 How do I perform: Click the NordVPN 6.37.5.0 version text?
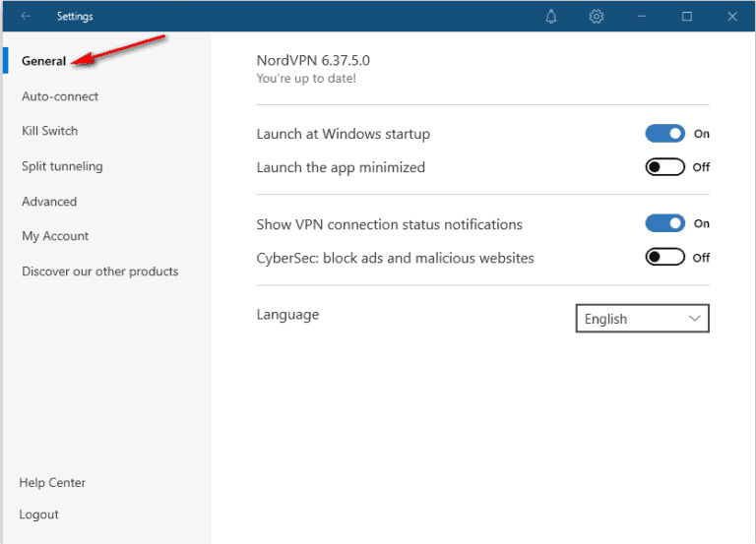coord(313,61)
